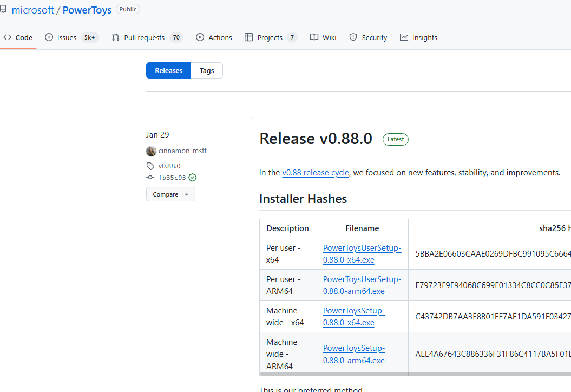Open the Security tab
Screen dimensions: 571x392
368,37
